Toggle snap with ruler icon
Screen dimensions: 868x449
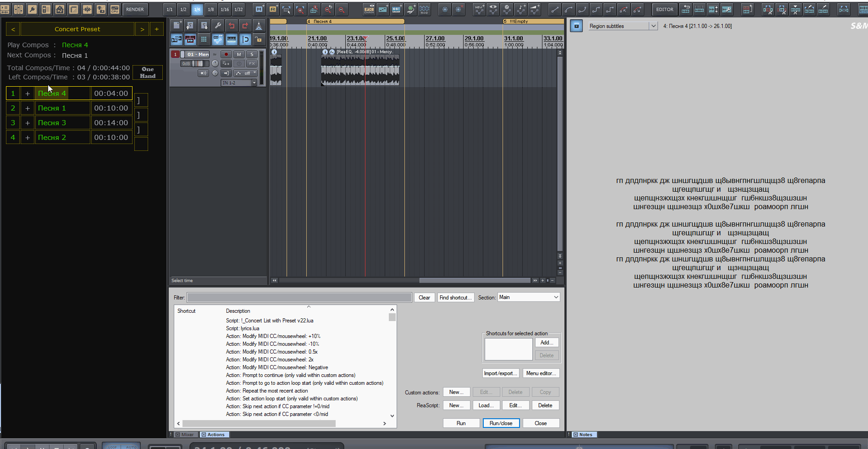coord(232,39)
